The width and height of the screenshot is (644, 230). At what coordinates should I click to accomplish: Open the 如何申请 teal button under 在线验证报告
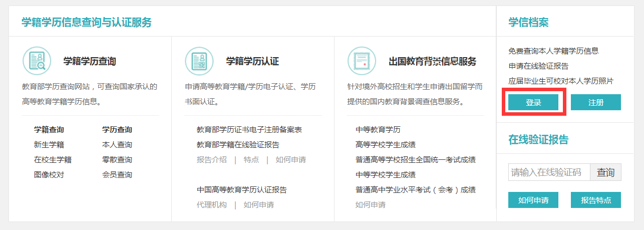(533, 200)
